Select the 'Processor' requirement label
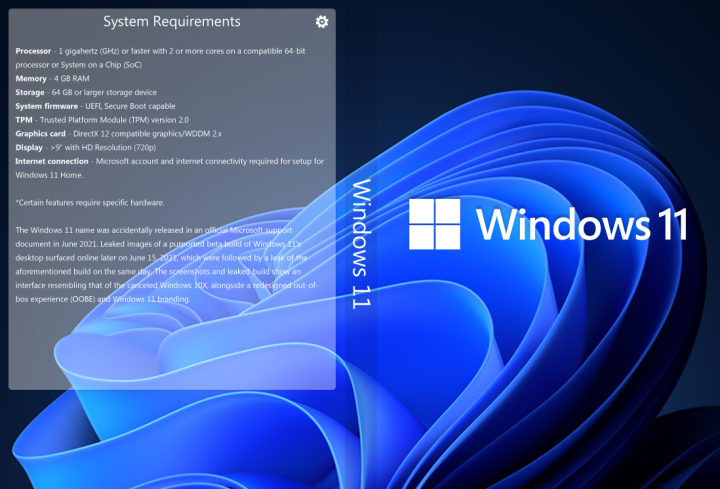 (33, 51)
